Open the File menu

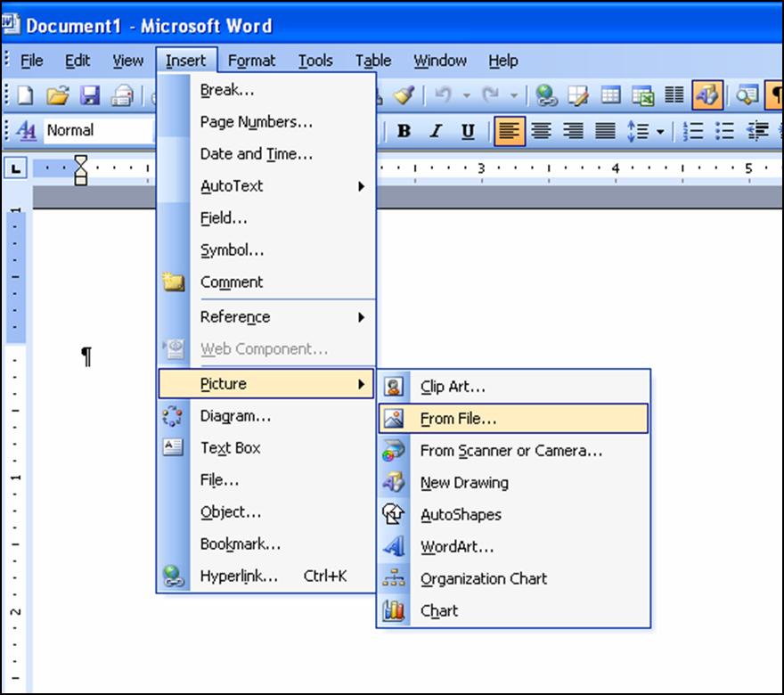coord(31,61)
